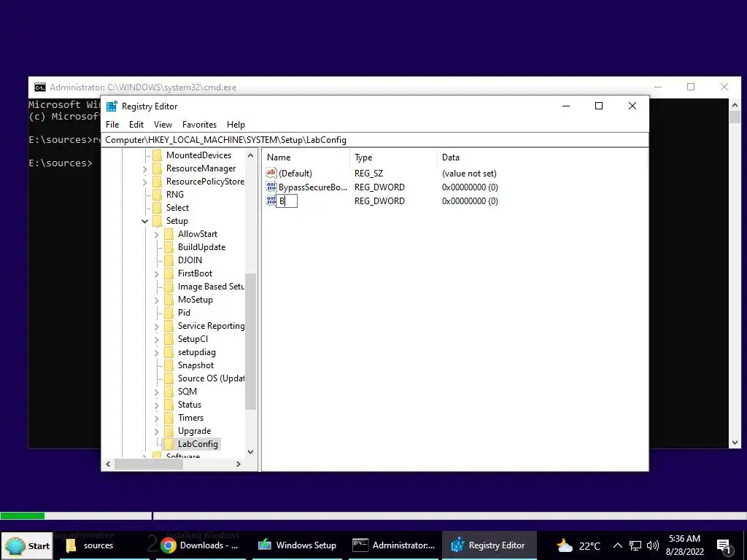
Task: Click the volume speaker icon
Action: [653, 545]
